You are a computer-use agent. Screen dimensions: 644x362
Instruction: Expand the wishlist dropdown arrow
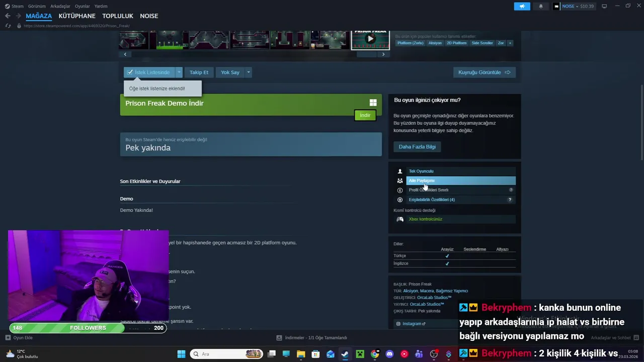tap(179, 72)
